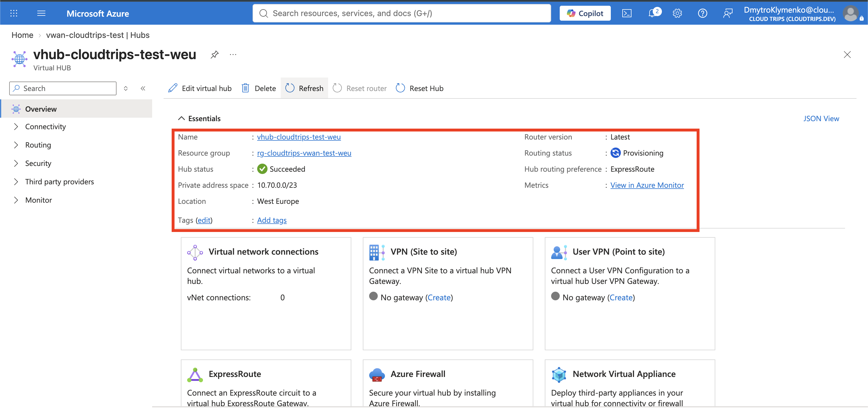This screenshot has height=418, width=868.
Task: Click the VPN Site to site icon
Action: 377,252
